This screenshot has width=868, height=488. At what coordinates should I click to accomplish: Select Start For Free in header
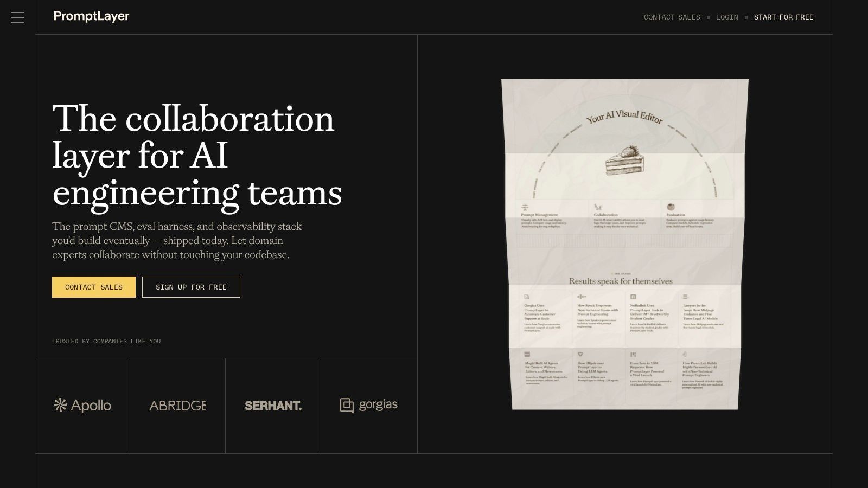[x=783, y=17]
